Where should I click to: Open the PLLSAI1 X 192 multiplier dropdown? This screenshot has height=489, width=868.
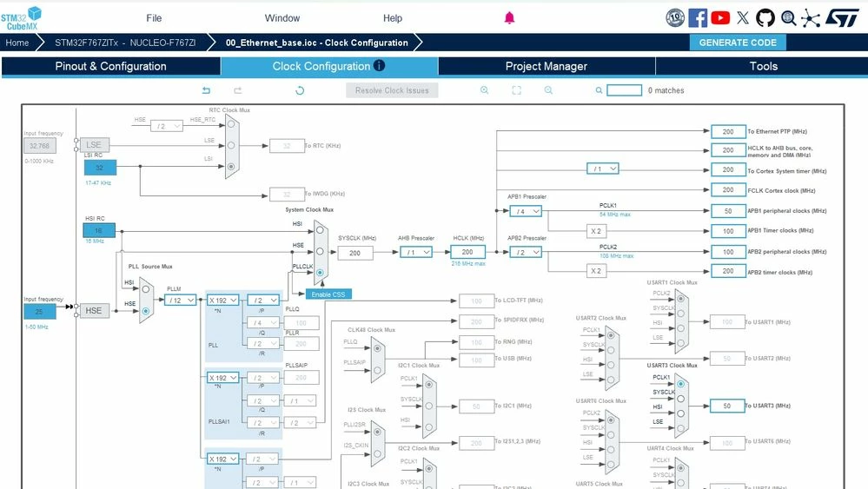point(222,378)
